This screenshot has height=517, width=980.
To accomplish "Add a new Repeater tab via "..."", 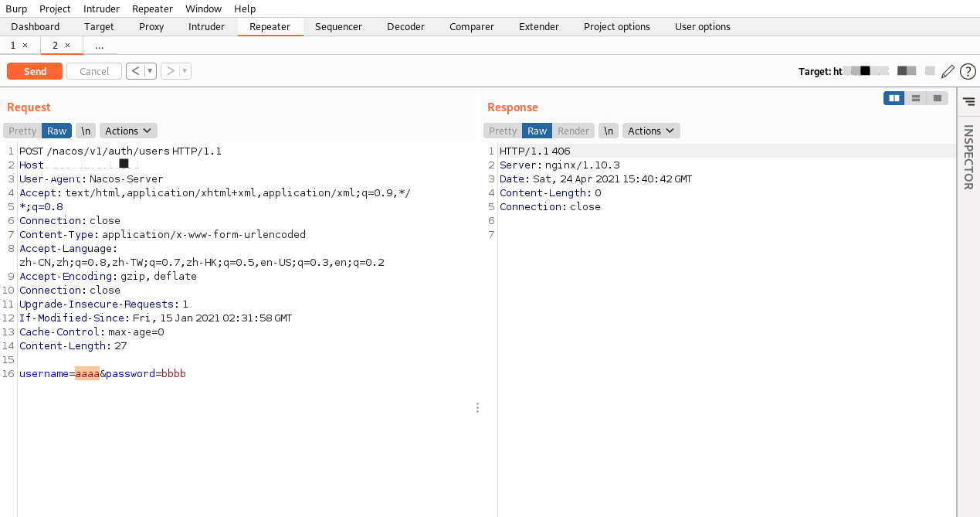I will 100,46.
